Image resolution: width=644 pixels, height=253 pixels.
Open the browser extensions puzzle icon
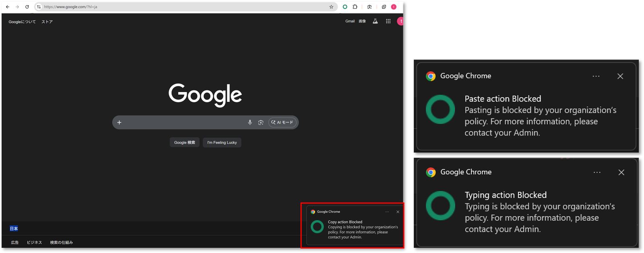click(355, 7)
